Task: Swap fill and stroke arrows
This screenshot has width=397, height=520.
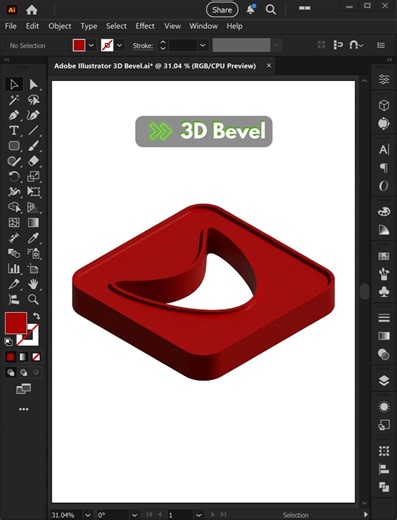Action: click(36, 316)
